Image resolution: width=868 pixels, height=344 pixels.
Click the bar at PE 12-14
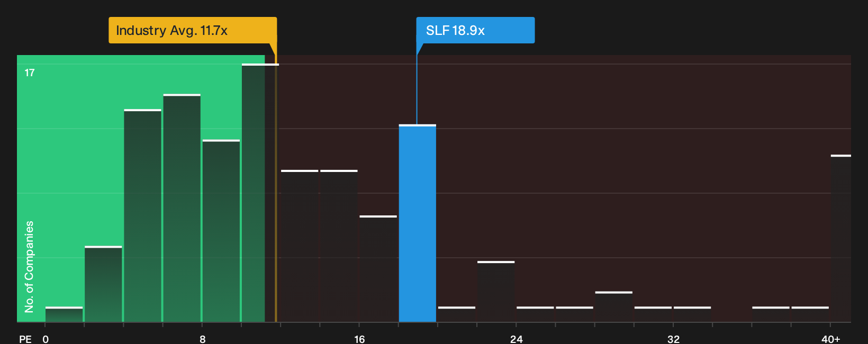300,246
